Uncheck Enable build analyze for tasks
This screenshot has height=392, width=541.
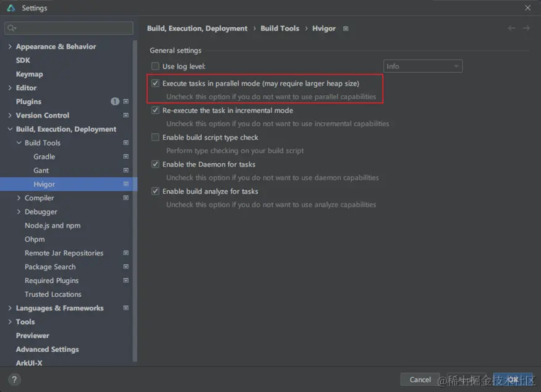click(x=155, y=191)
